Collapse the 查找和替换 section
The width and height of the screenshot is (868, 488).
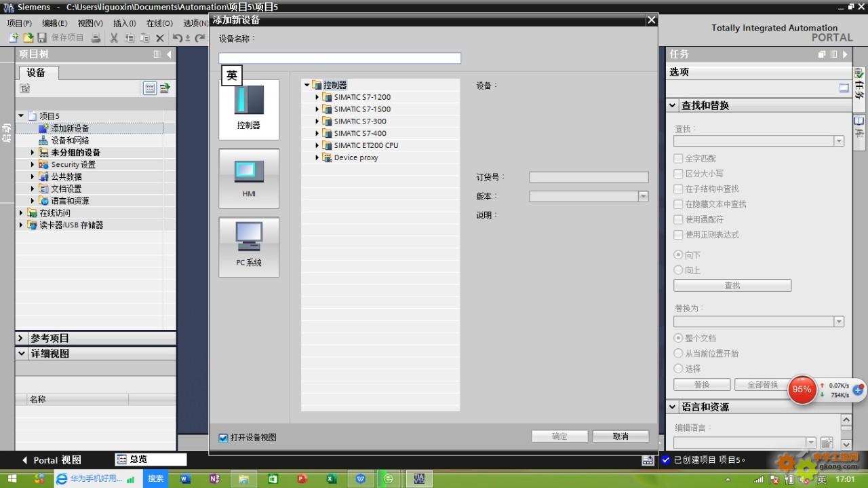pyautogui.click(x=673, y=106)
